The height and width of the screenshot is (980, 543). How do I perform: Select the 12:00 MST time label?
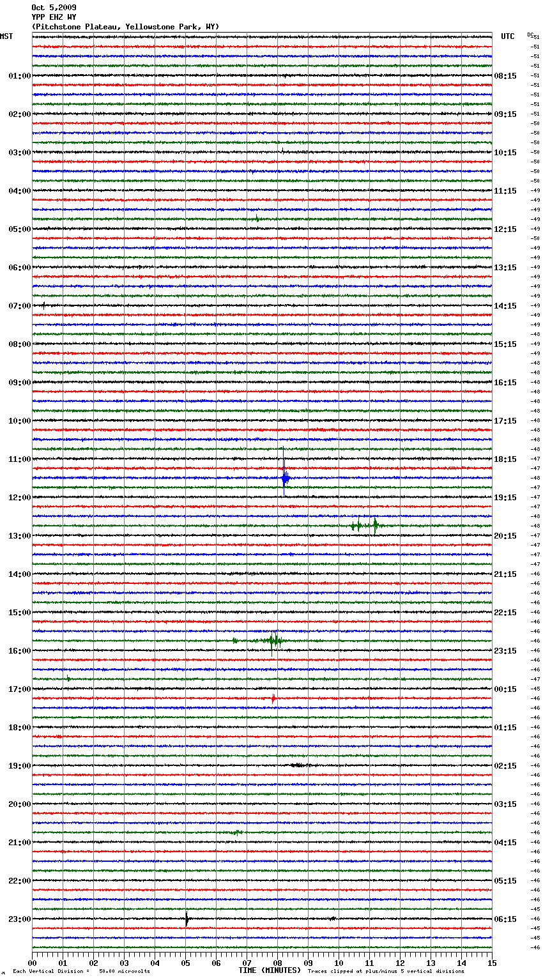pos(19,498)
